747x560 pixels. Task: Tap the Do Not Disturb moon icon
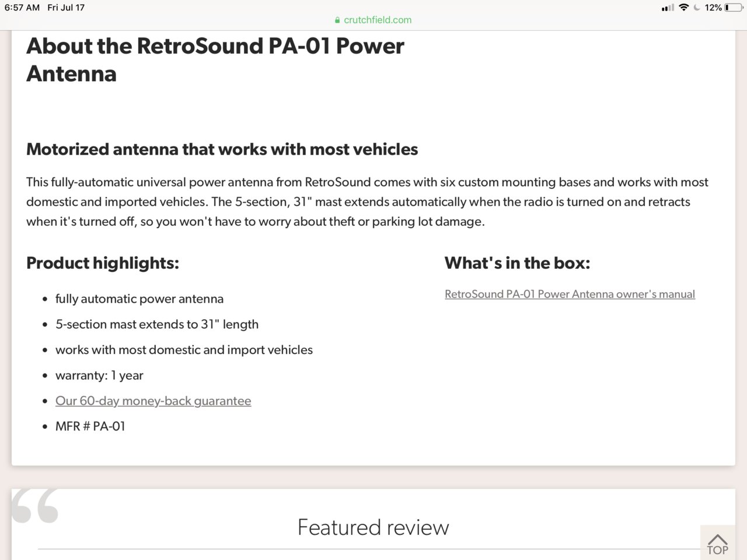(697, 8)
